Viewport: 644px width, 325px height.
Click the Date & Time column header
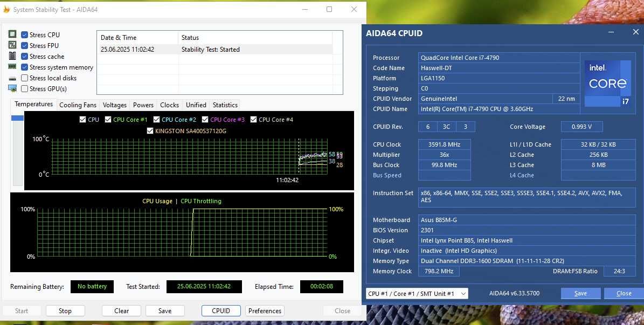pos(137,37)
